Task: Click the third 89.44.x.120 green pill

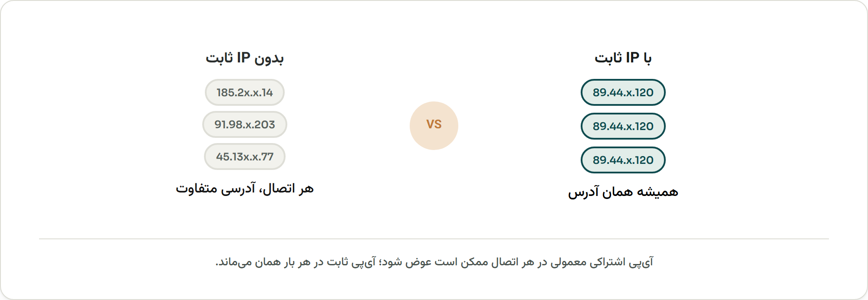Action: click(623, 160)
